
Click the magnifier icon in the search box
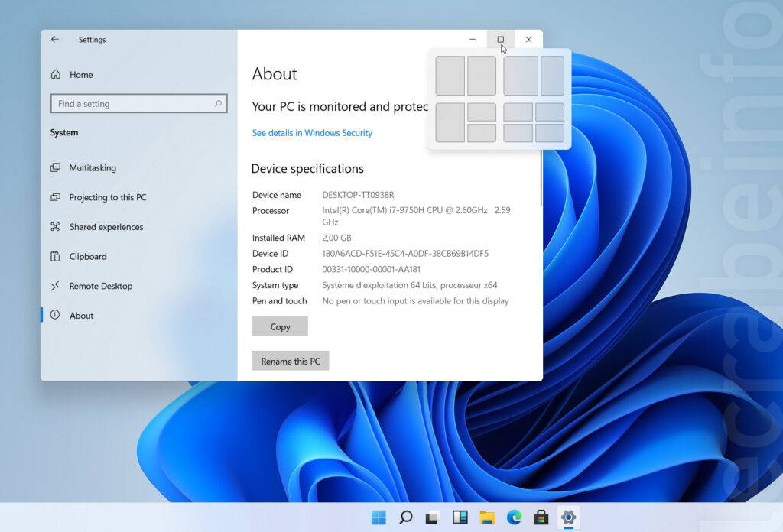click(x=218, y=104)
